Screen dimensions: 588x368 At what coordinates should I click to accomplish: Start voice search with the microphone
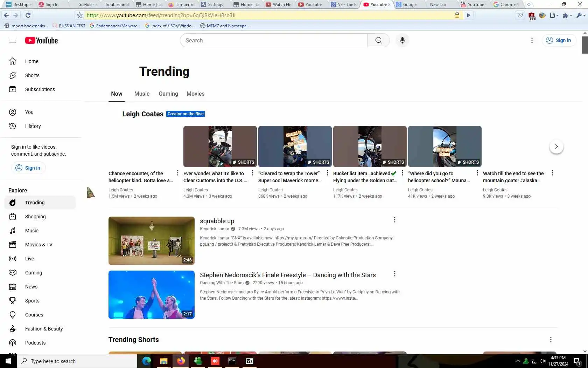pyautogui.click(x=402, y=40)
